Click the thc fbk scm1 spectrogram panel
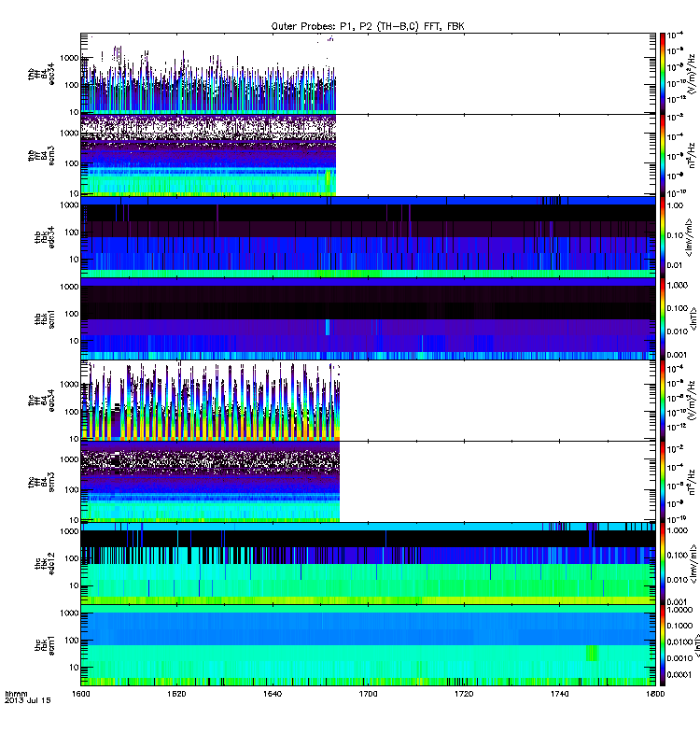Screen dimensions: 700x747 click(368, 645)
